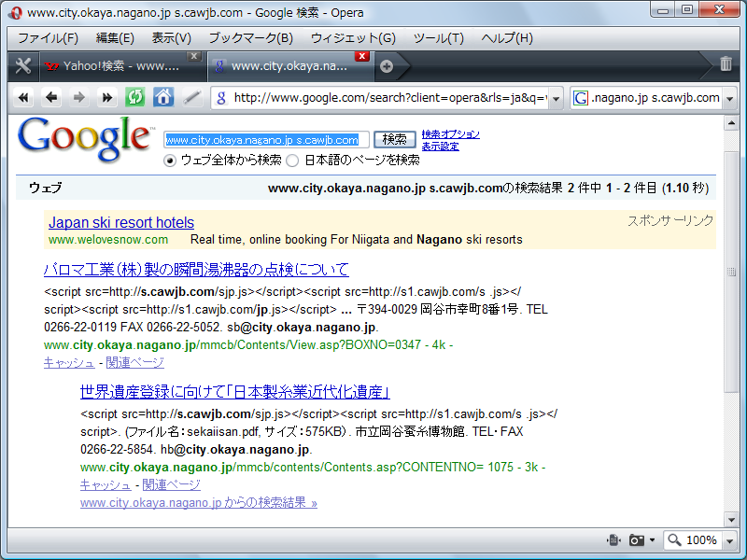Open the ファイル(F) menu
The width and height of the screenshot is (747, 560).
coord(49,38)
